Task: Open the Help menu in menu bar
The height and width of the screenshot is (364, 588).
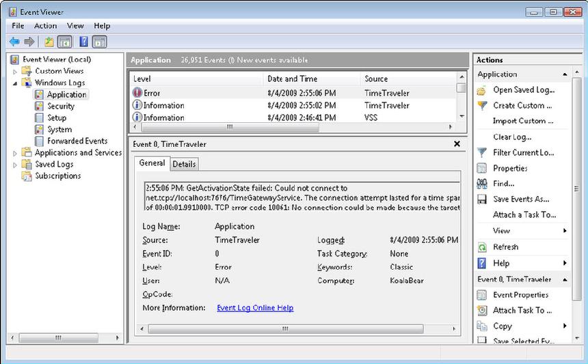Action: pos(102,26)
